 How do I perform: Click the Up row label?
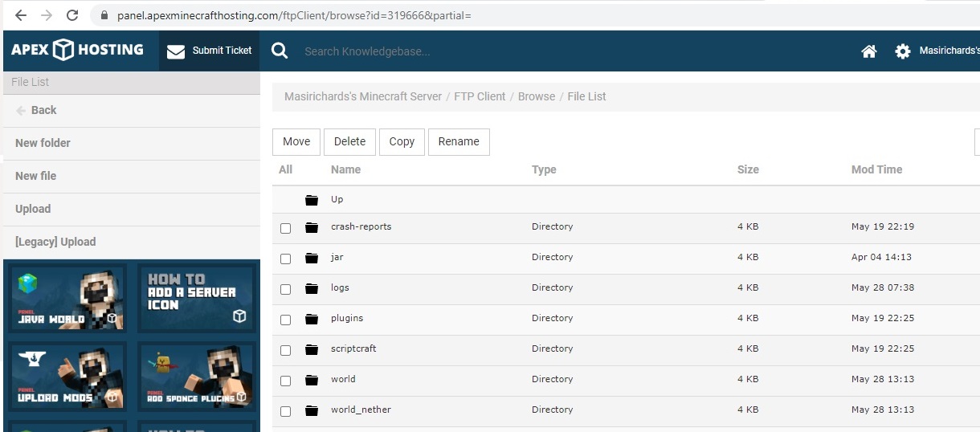(337, 199)
